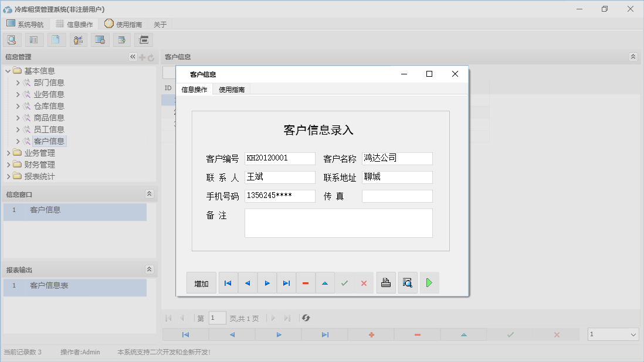The image size is (644, 362).
Task: Confirm the record with the green checkmark
Action: coord(344,282)
